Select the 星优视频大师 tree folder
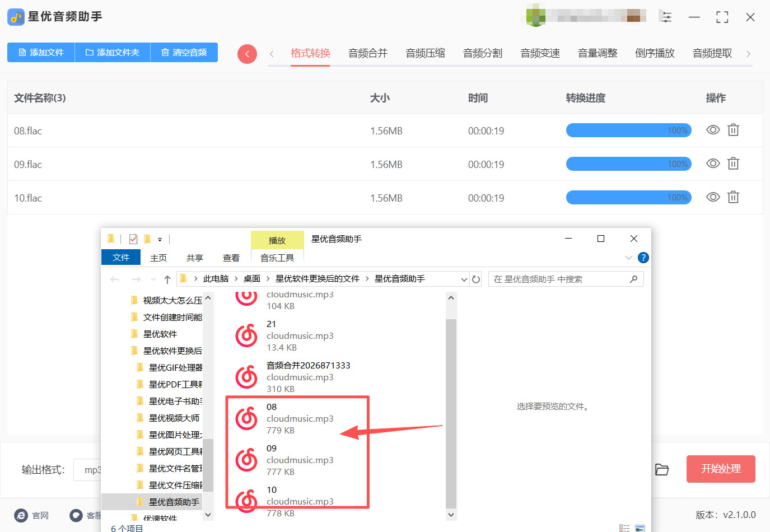Image resolution: width=770 pixels, height=532 pixels. (169, 418)
